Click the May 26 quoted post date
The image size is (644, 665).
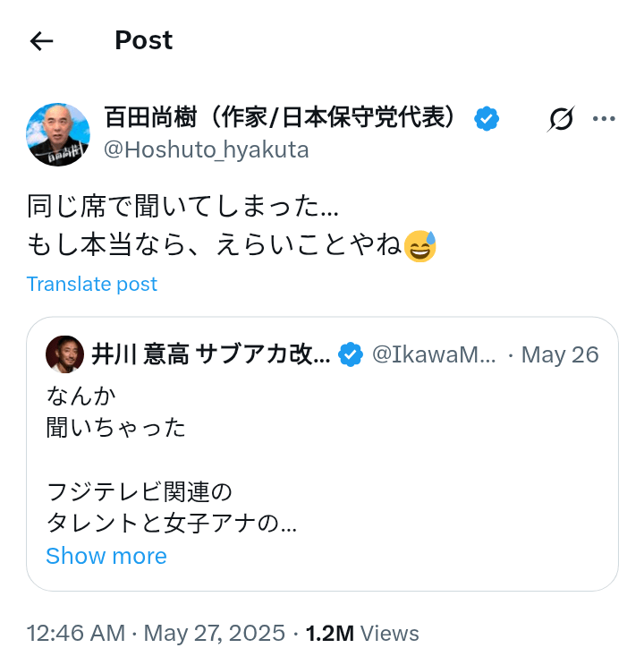[x=560, y=354]
